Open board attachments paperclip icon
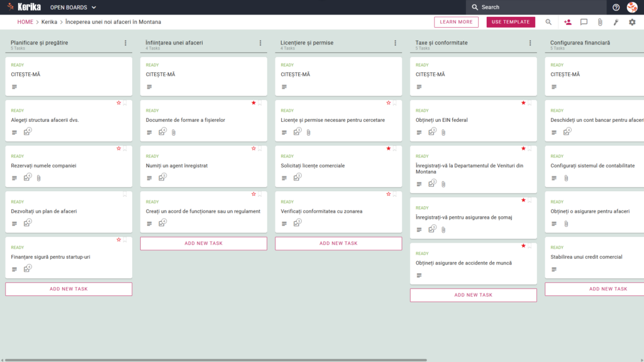Screen dimensions: 644x362 (600, 22)
